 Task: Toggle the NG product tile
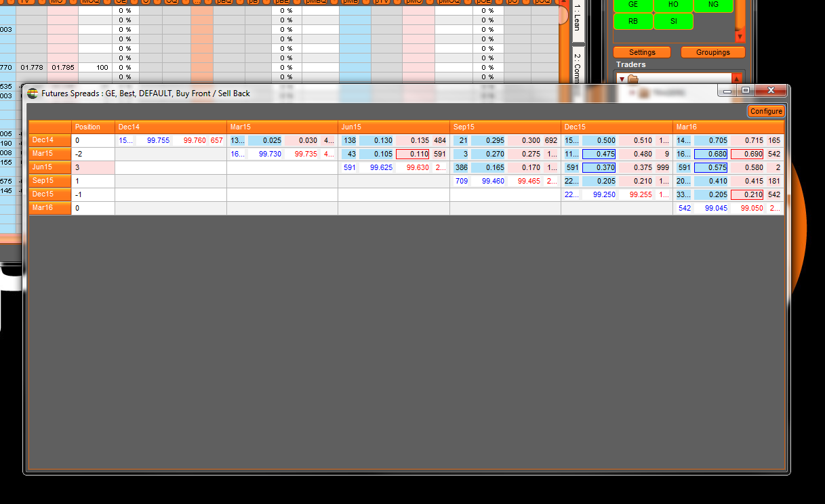point(712,5)
